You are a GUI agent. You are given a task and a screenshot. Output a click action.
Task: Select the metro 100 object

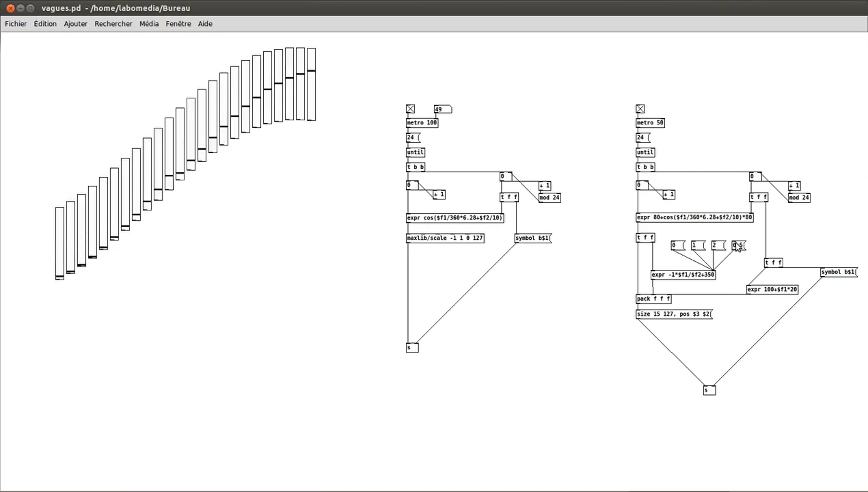[x=422, y=123]
